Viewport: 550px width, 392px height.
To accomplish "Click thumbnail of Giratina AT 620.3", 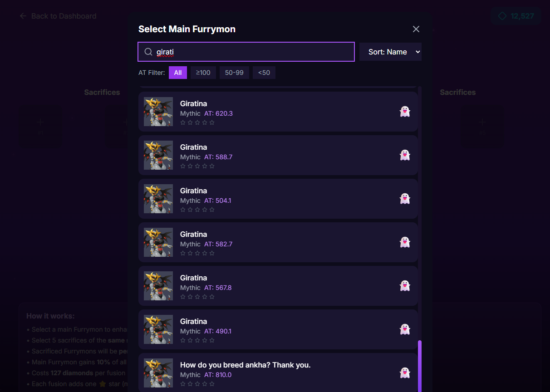I will (158, 112).
